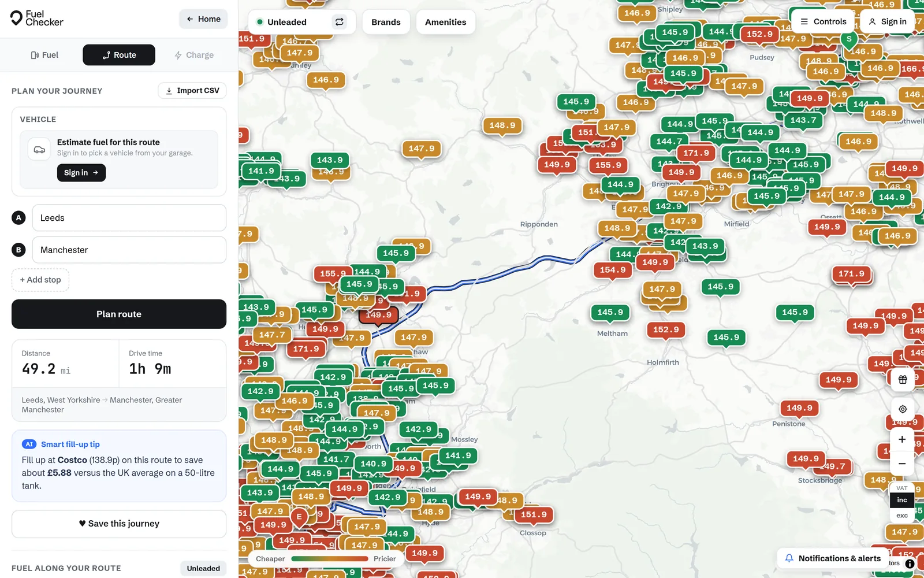924x578 pixels.
Task: Select the 154.9 price marker
Action: pyautogui.click(x=613, y=270)
